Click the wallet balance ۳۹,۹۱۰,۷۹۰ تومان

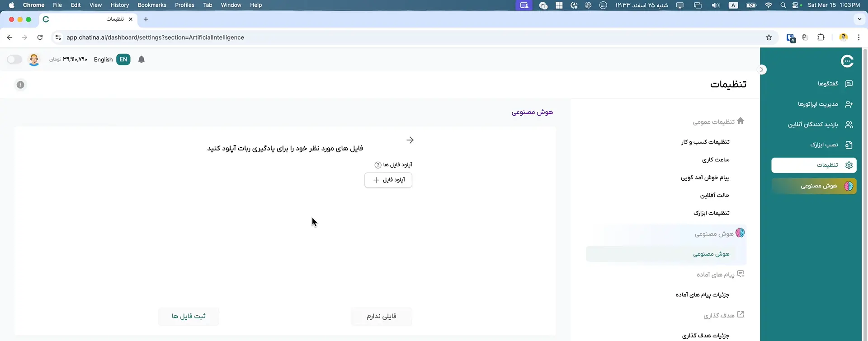pyautogui.click(x=68, y=60)
